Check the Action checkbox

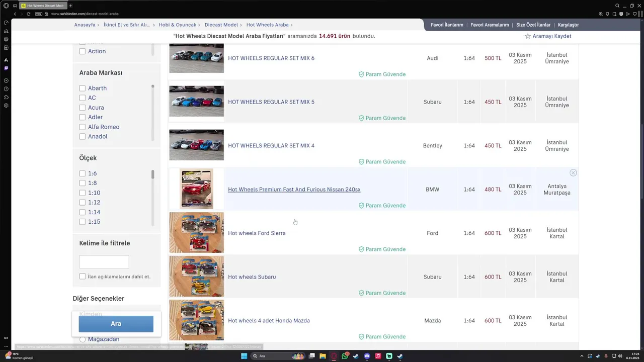[83, 51]
